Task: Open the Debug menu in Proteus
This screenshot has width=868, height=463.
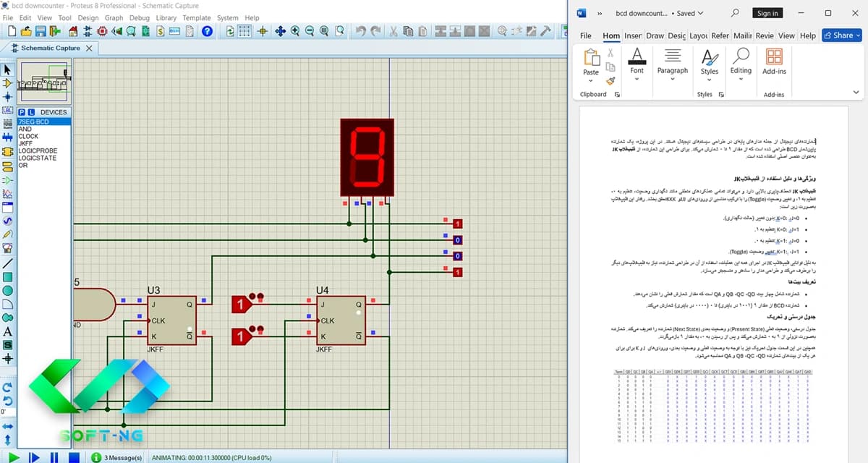Action: click(x=140, y=18)
